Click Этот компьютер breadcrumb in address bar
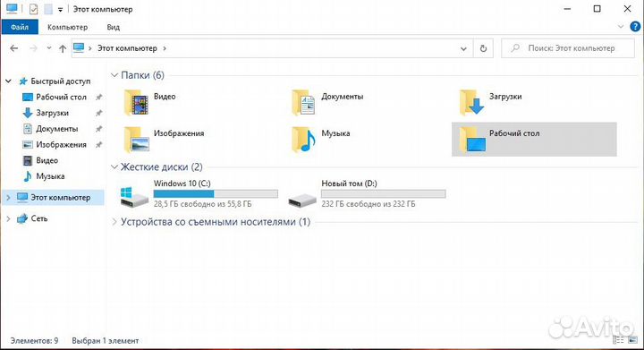This screenshot has width=644, height=350. 127,48
